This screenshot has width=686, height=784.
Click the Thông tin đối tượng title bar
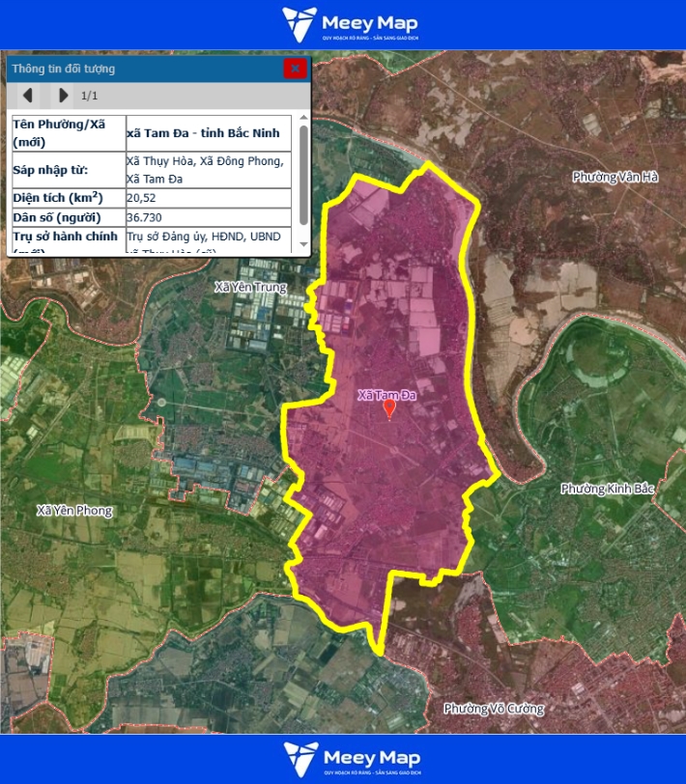pos(145,69)
